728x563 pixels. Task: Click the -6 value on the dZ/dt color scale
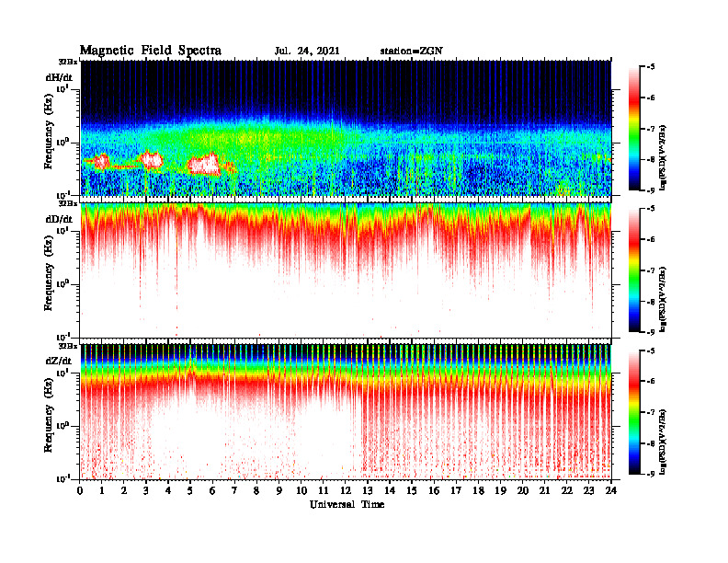(649, 381)
